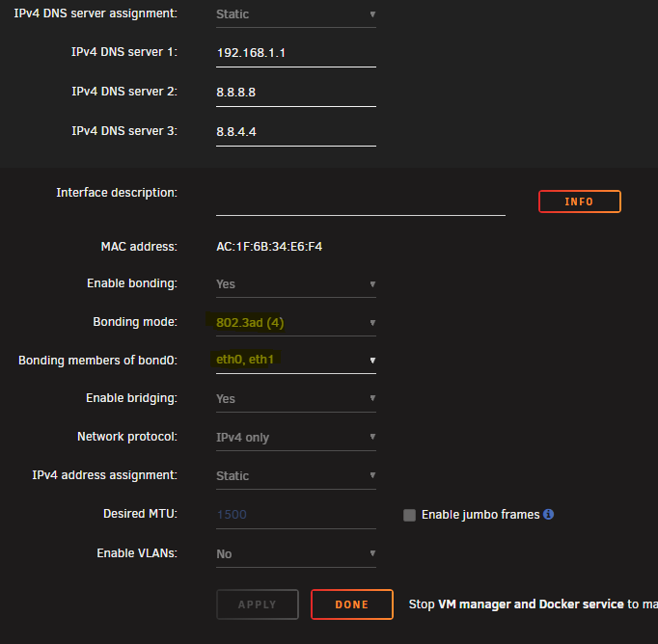Click the Desired MTU field

coord(296,515)
